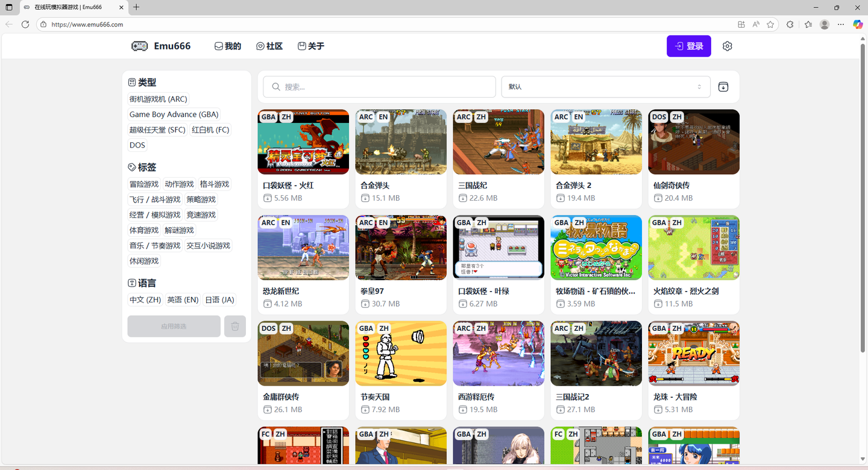The image size is (868, 470).
Task: Click the download icon beside 30.7 MB
Action: (365, 304)
